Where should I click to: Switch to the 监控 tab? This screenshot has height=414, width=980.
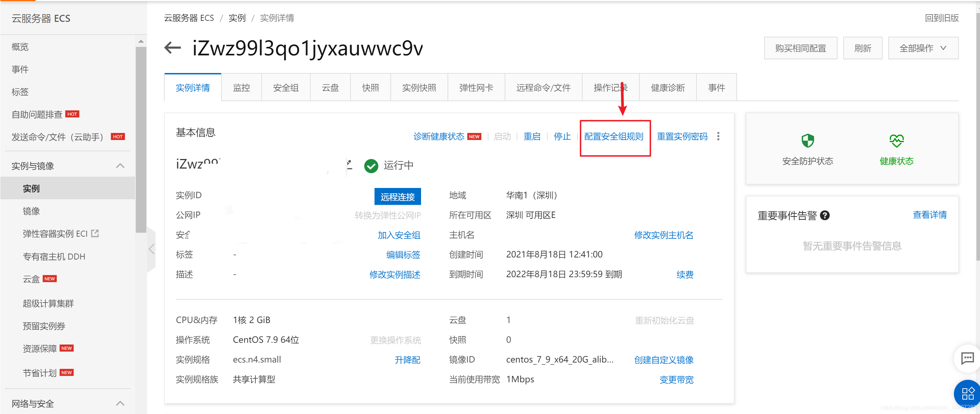(x=241, y=87)
